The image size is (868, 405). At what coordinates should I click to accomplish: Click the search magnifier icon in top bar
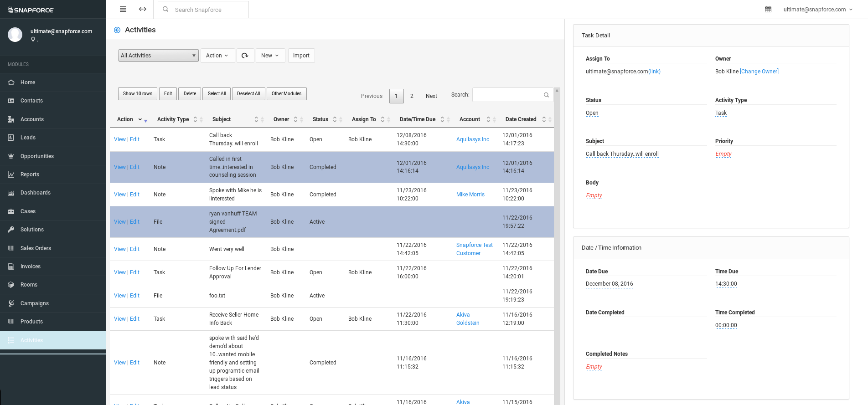(165, 9)
